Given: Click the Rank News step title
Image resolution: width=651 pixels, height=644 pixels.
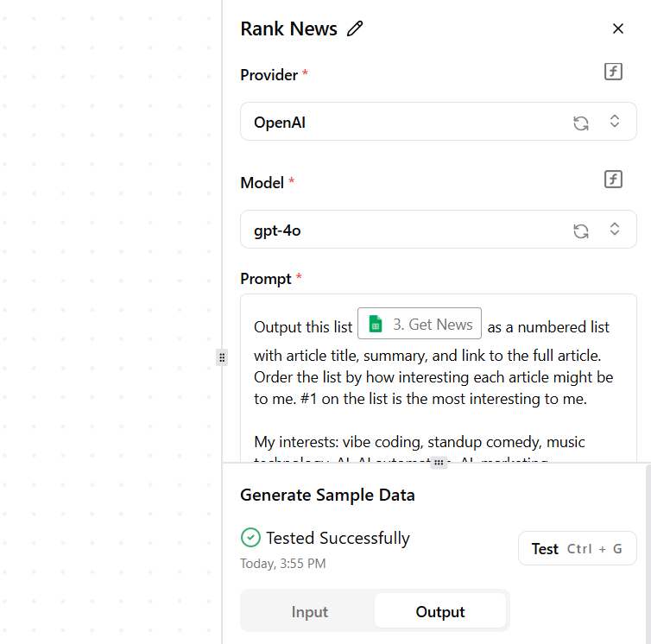Looking at the screenshot, I should (x=288, y=28).
